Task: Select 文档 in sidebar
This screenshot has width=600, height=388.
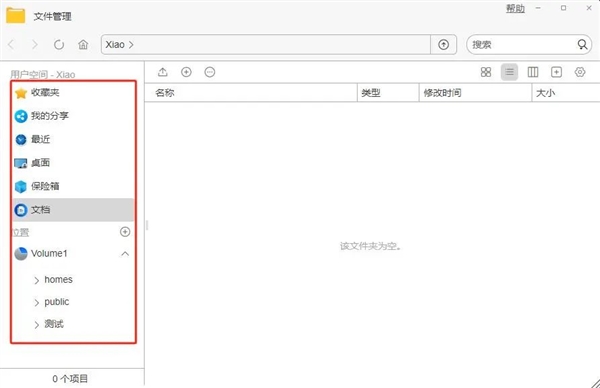Action: (73, 210)
